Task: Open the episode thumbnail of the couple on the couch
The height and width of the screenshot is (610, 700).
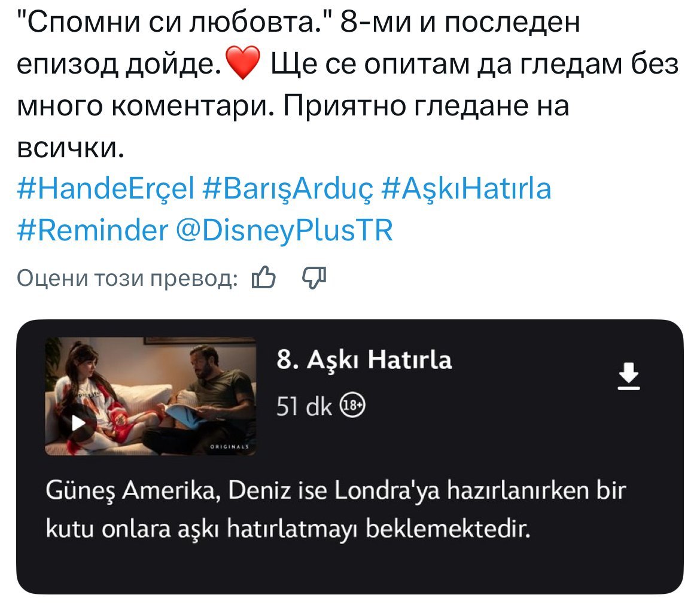Action: point(150,396)
